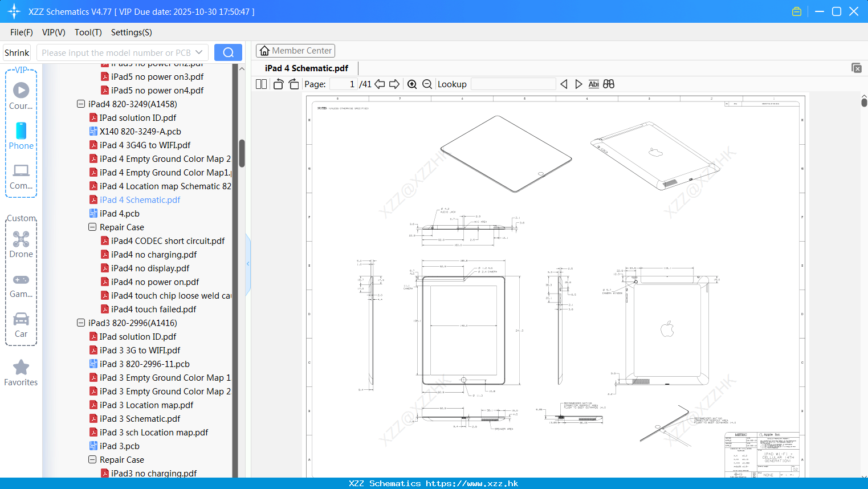
Task: Collapse the iPad4 820-3249(A1458) folder
Action: pyautogui.click(x=81, y=104)
